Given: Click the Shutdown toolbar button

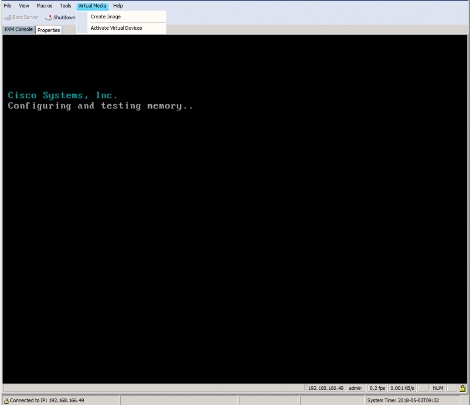Looking at the screenshot, I should (60, 17).
